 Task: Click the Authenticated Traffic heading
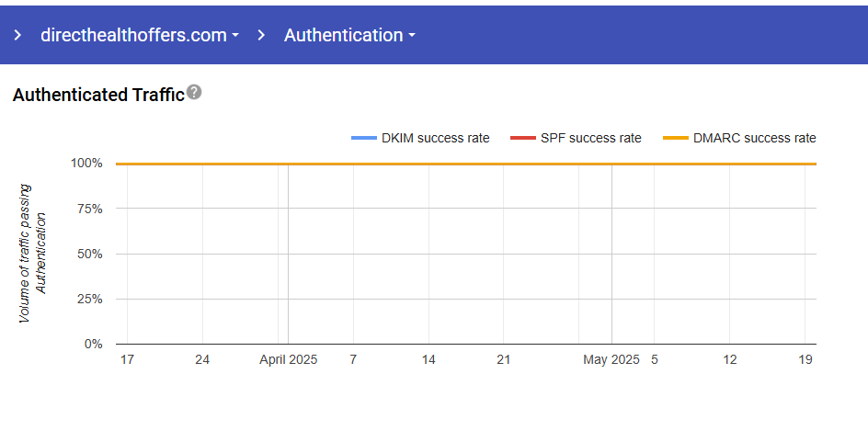[x=98, y=95]
